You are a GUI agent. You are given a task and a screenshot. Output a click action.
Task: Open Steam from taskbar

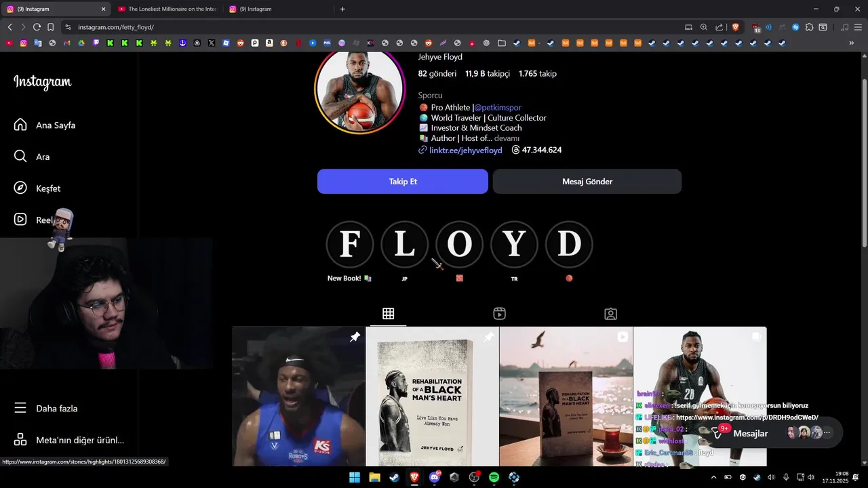[x=394, y=477]
